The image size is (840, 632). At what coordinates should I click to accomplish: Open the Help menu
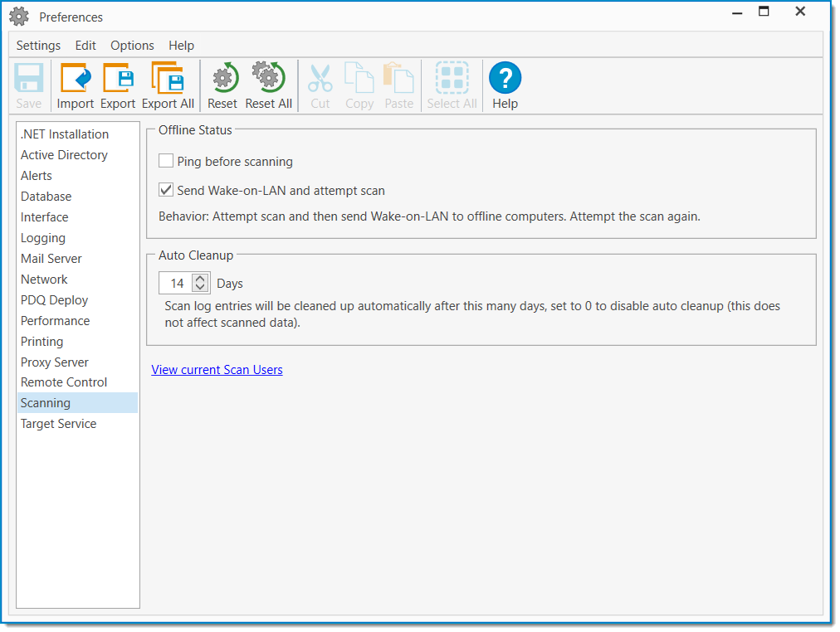click(x=182, y=46)
